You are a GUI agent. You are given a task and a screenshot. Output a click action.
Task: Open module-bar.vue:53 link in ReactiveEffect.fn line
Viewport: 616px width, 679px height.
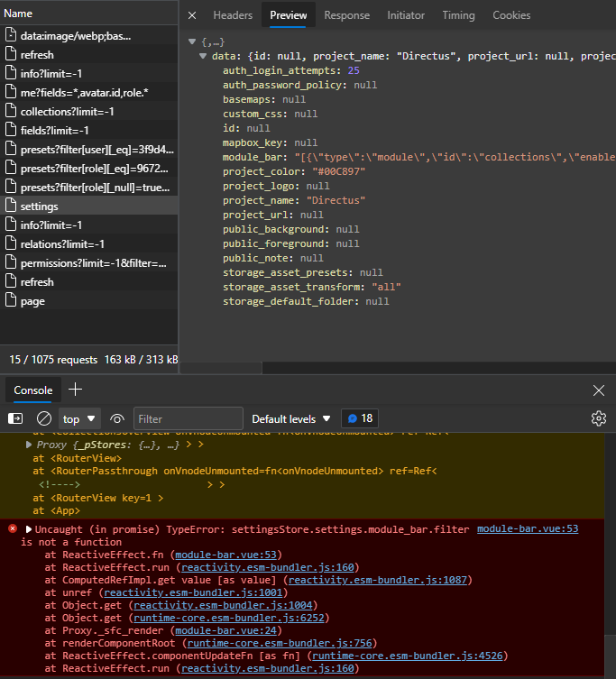(225, 555)
